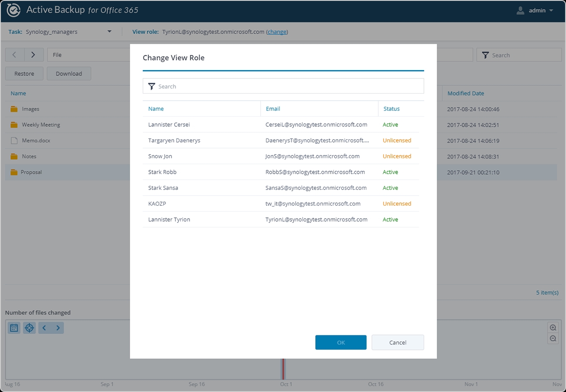This screenshot has height=392, width=566.
Task: Click the dialog Search field
Action: [283, 86]
